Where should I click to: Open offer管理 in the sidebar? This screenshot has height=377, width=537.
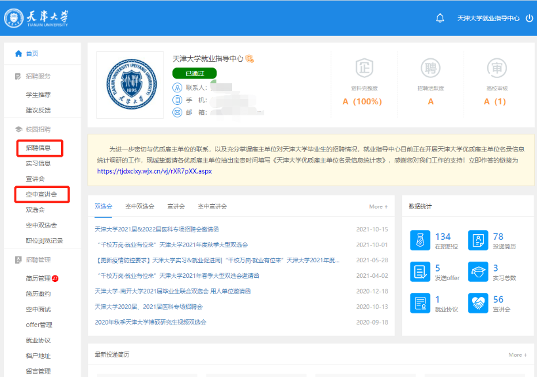(39, 325)
